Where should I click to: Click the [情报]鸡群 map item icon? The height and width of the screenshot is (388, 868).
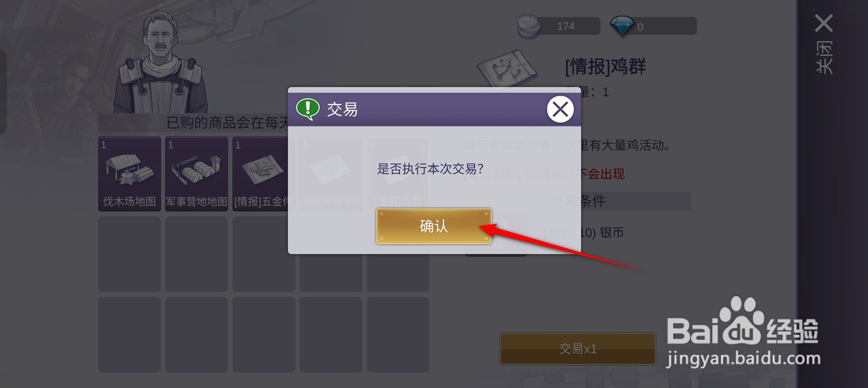pos(507,70)
